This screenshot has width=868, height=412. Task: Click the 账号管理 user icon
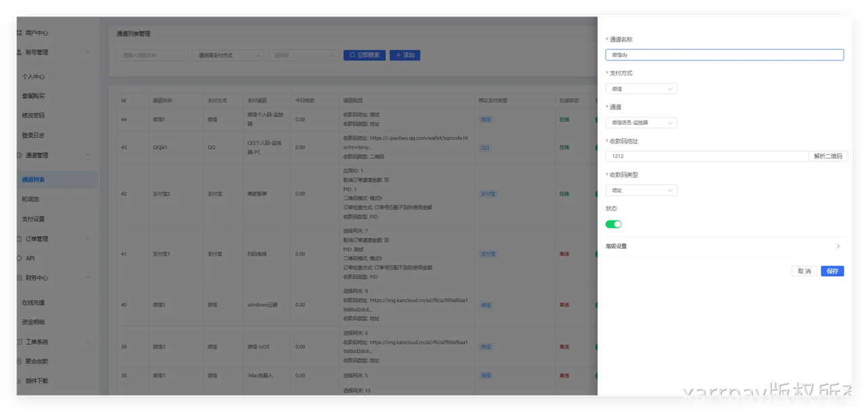pos(19,52)
